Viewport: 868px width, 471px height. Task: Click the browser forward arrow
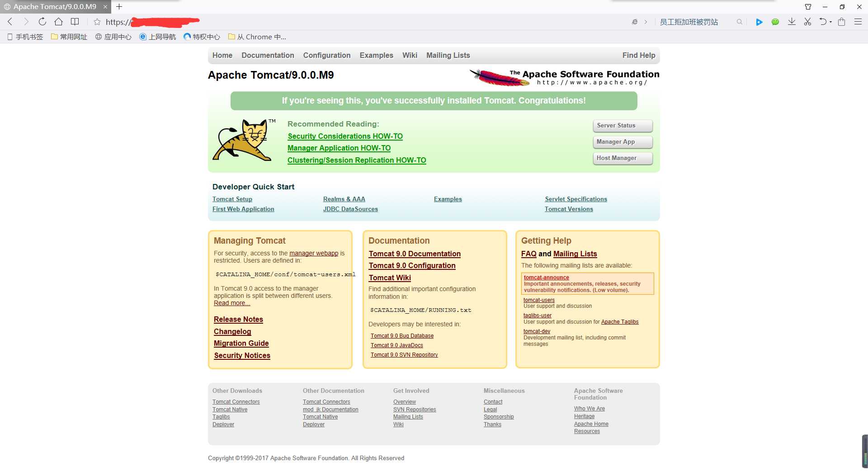click(x=26, y=22)
